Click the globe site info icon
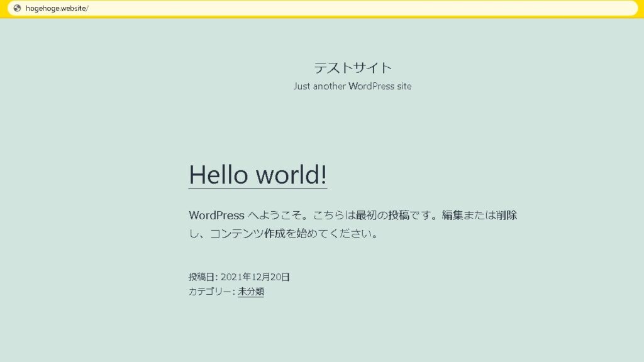The width and height of the screenshot is (644, 362). [x=17, y=8]
